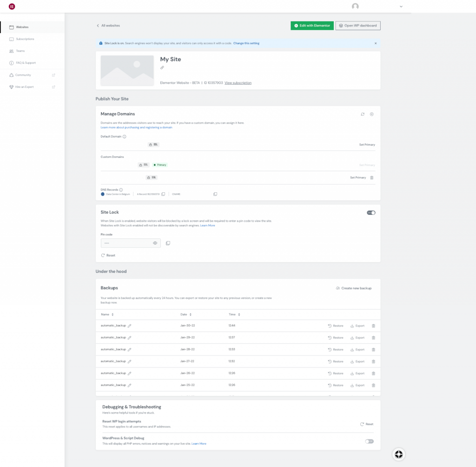The width and height of the screenshot is (476, 467).
Task: Click the refresh domains icon
Action: click(x=363, y=114)
